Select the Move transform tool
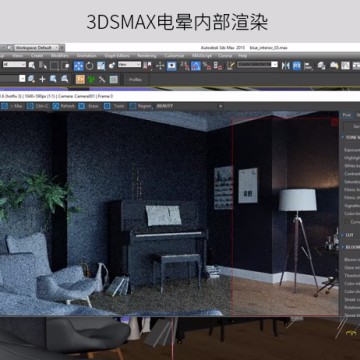This screenshot has height=360, width=360. [x=79, y=66]
